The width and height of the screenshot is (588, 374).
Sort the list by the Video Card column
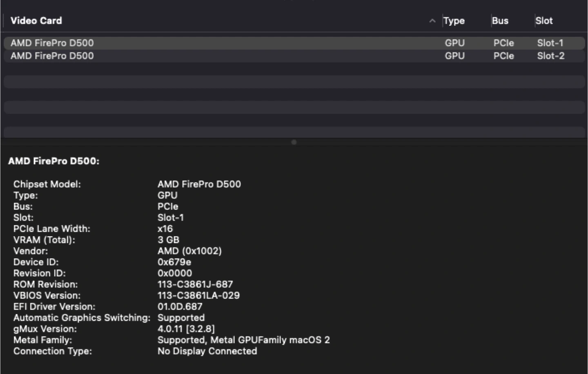coord(36,21)
